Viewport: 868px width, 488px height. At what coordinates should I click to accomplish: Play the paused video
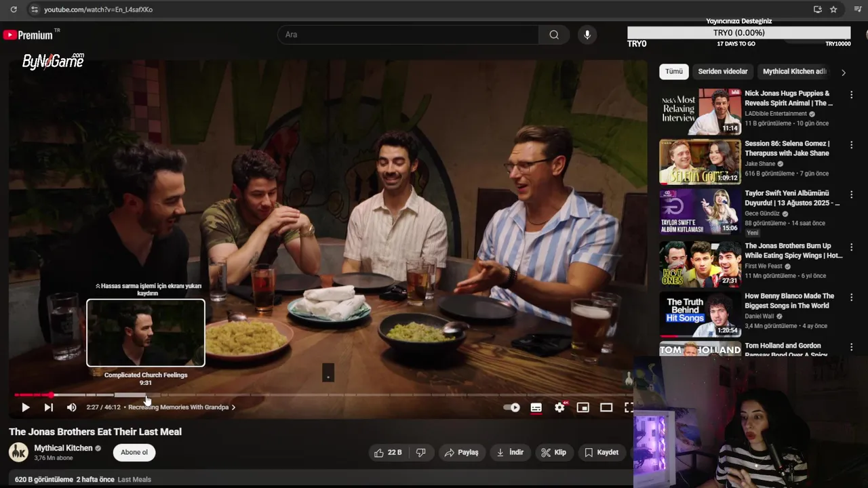[25, 407]
